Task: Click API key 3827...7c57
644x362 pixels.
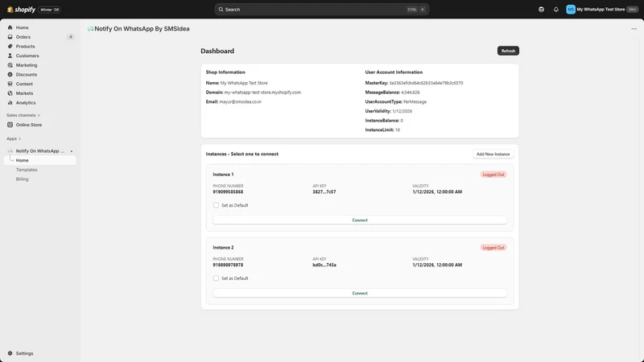Action: tap(324, 192)
